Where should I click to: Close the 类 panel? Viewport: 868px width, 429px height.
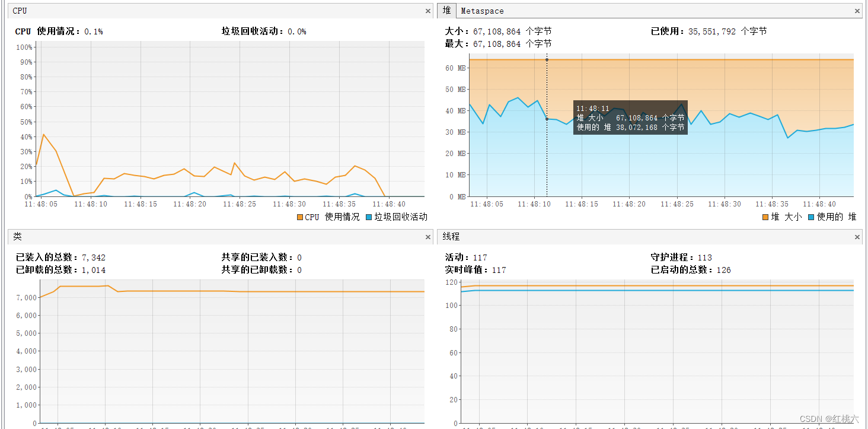(x=428, y=237)
